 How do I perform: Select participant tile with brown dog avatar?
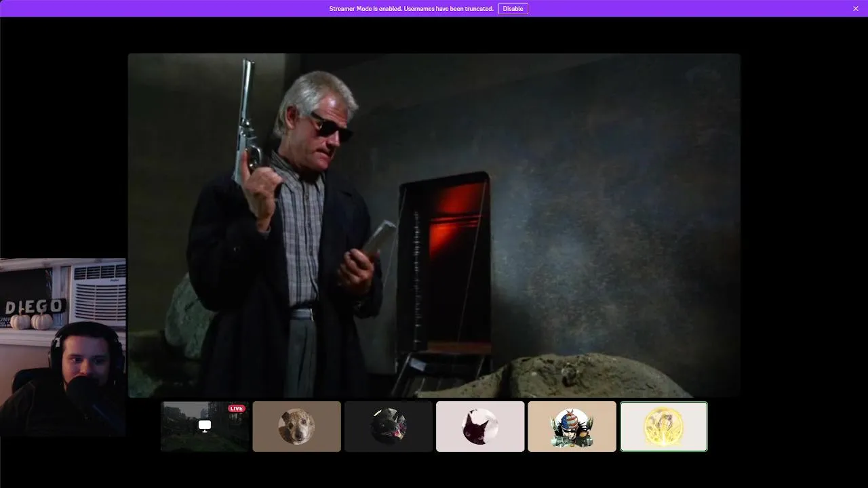pyautogui.click(x=297, y=426)
